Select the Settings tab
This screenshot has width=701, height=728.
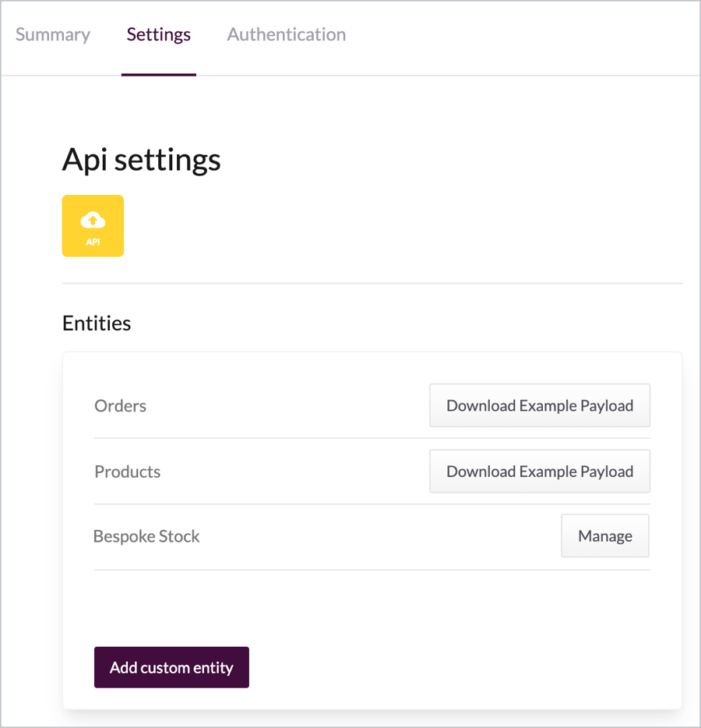point(159,35)
